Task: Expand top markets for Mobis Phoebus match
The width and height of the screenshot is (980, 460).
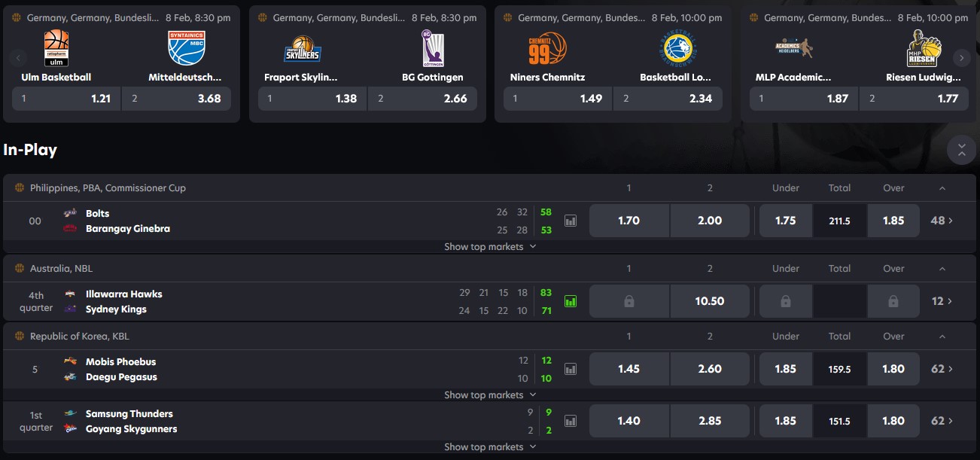Action: pos(490,394)
